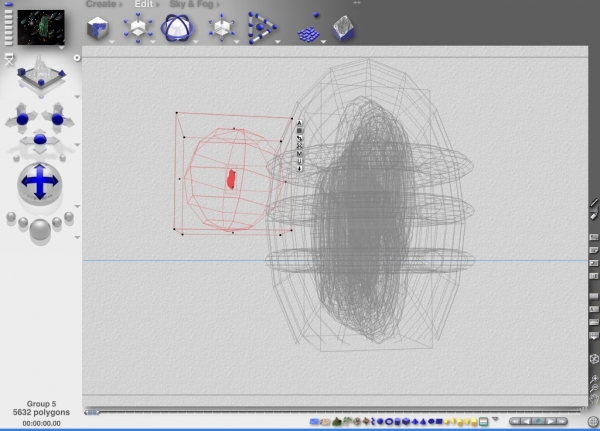Open the Create palette
The height and width of the screenshot is (431, 600).
coord(101,4)
